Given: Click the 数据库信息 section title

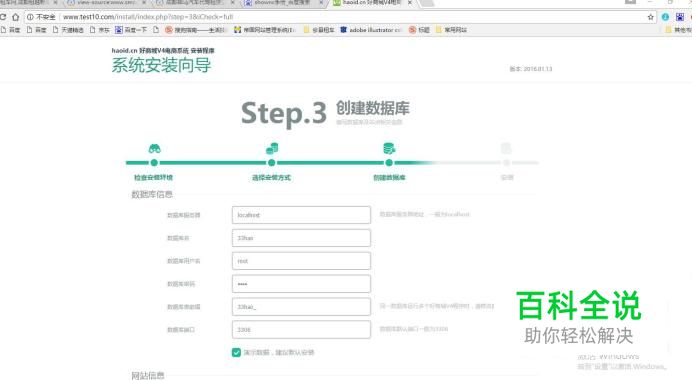Looking at the screenshot, I should pos(152,194).
